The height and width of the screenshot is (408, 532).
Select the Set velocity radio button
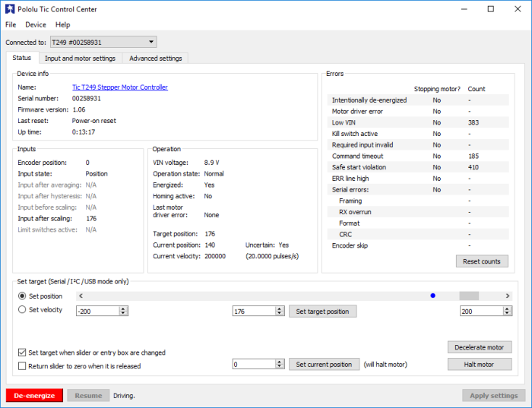[x=22, y=310]
